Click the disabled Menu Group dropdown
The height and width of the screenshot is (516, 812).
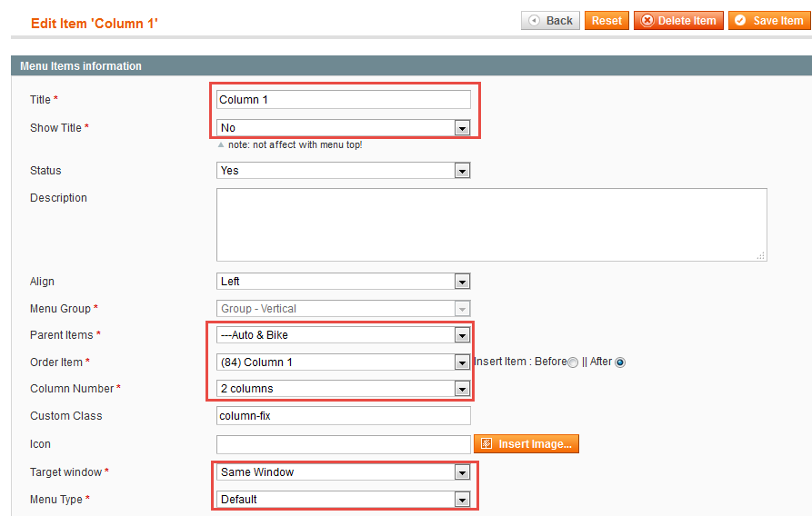tap(344, 309)
